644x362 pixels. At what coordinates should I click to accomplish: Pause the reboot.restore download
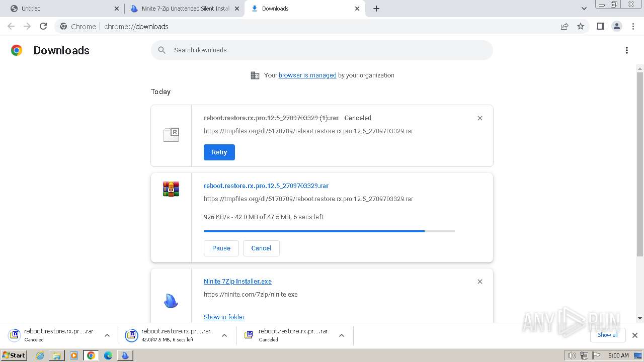(x=221, y=248)
